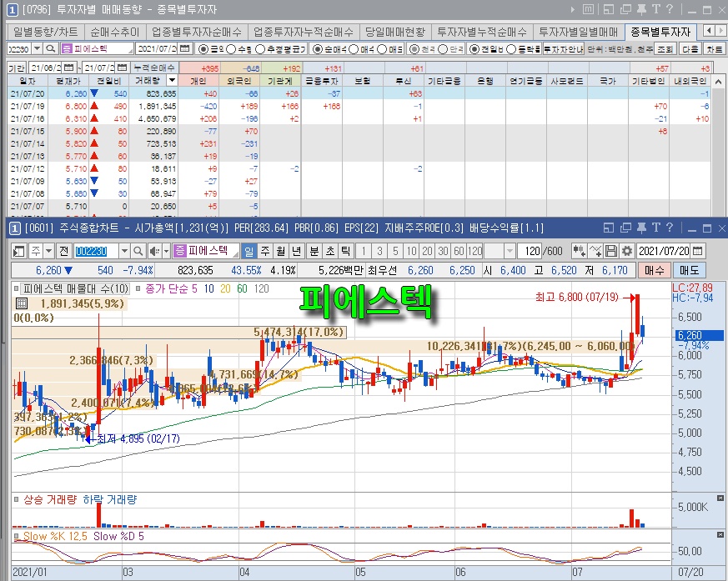Click the search magnifier in the investor window
This screenshot has height=581, width=728.
(x=51, y=48)
